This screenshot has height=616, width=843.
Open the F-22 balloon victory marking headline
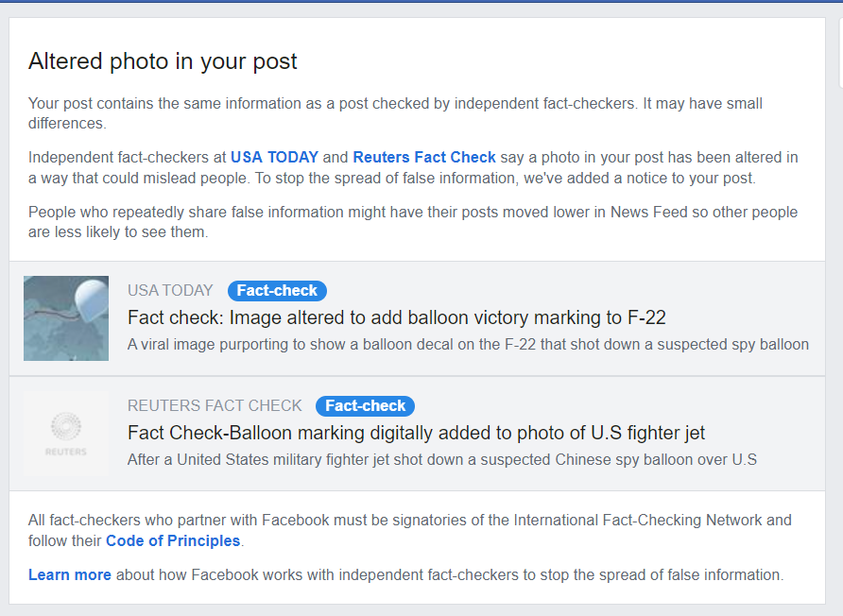point(397,317)
